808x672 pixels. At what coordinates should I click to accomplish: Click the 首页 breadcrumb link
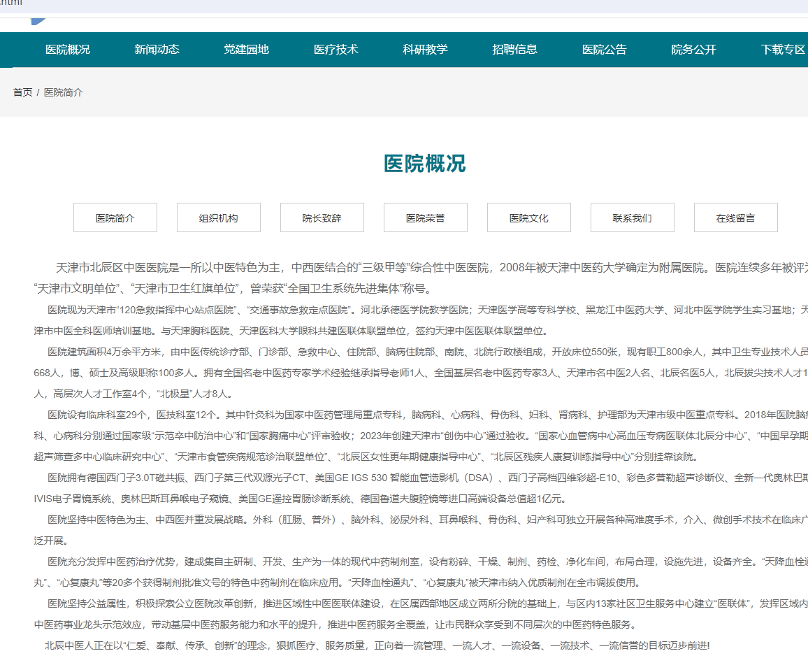point(22,92)
